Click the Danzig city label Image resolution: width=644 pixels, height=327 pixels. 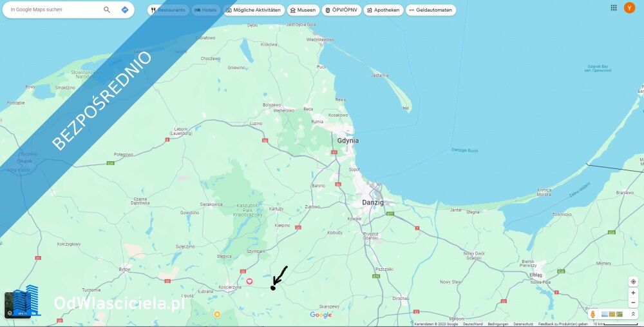[372, 203]
